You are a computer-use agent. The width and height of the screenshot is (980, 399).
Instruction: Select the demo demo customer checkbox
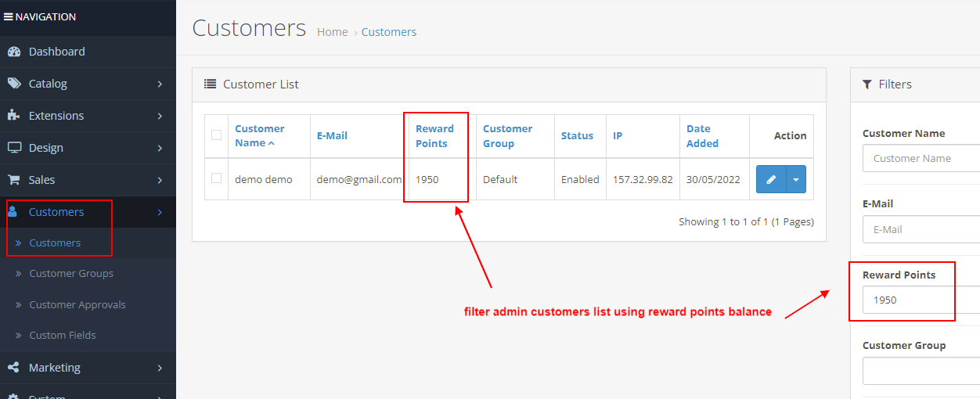[x=217, y=178]
